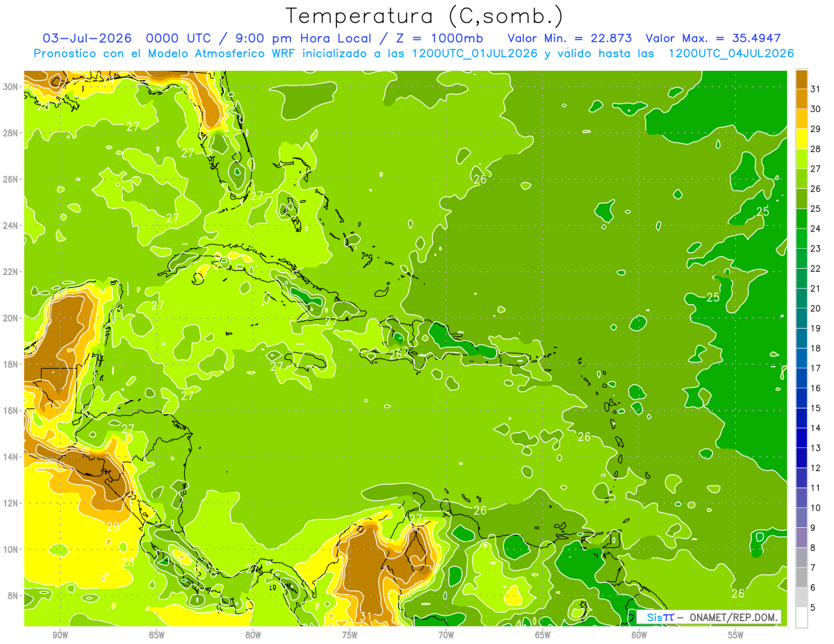
Task: Click the '90W' longitude axis label
Action: point(60,634)
